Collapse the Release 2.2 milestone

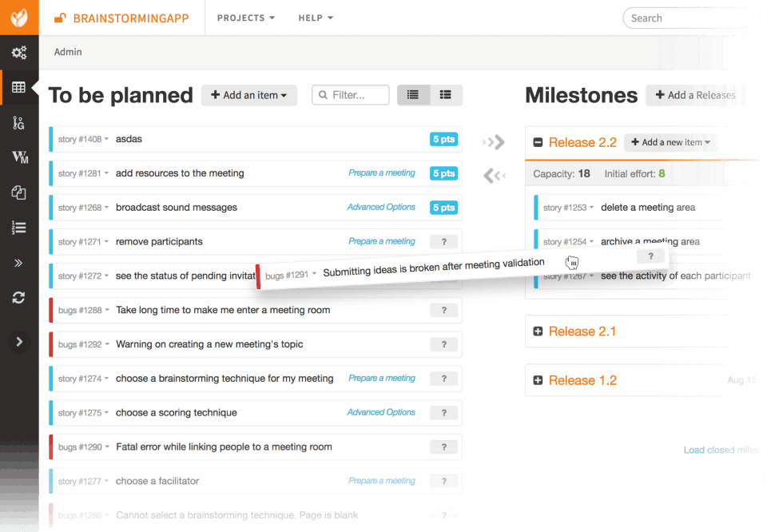538,142
